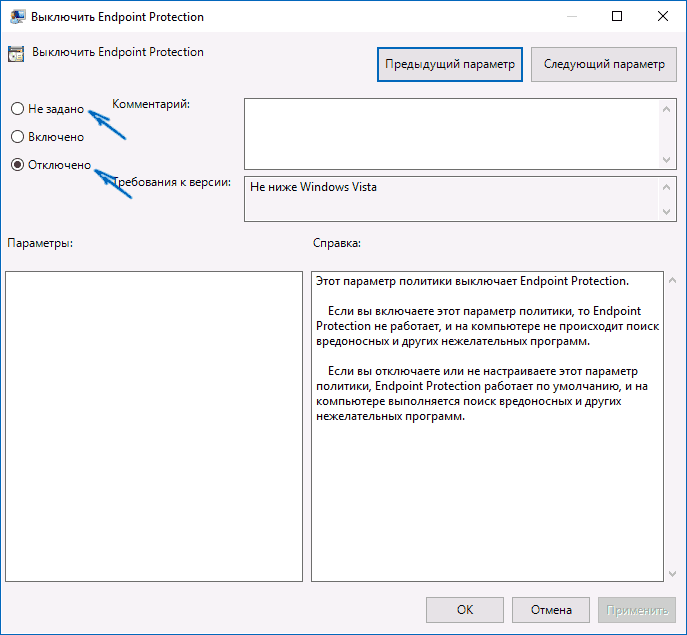Click the policy setting icon beside heading

tap(16, 54)
